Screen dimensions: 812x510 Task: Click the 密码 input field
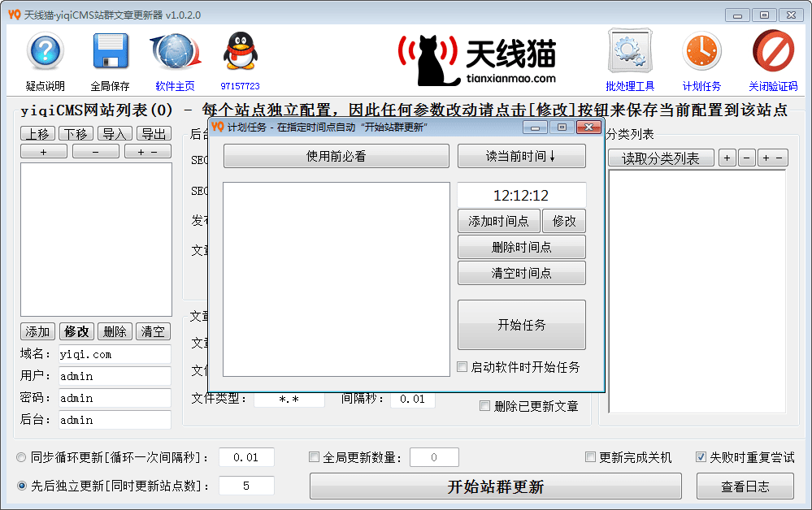115,398
